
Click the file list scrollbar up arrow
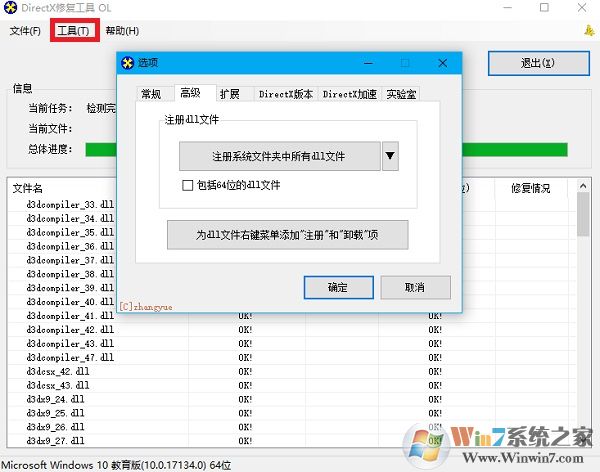[583, 186]
